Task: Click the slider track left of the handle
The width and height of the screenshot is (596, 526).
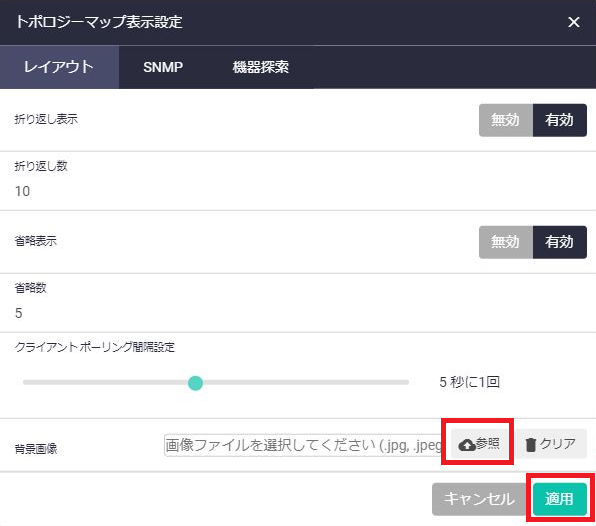Action: [x=106, y=382]
